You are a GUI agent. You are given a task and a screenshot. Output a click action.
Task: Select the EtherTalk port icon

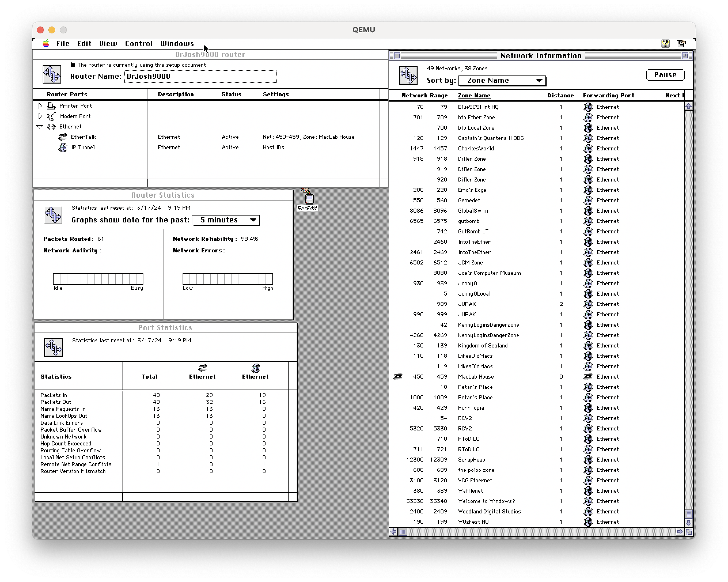click(x=63, y=137)
